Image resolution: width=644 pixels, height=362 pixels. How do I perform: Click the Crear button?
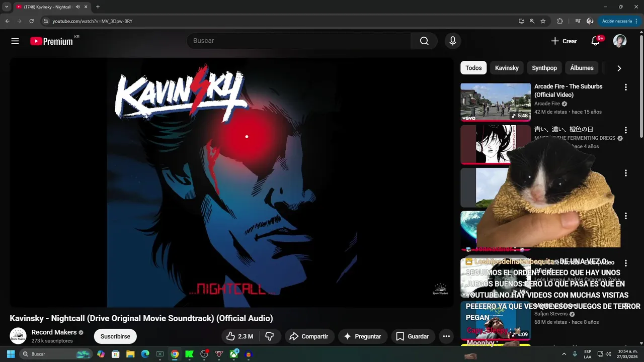pos(564,41)
